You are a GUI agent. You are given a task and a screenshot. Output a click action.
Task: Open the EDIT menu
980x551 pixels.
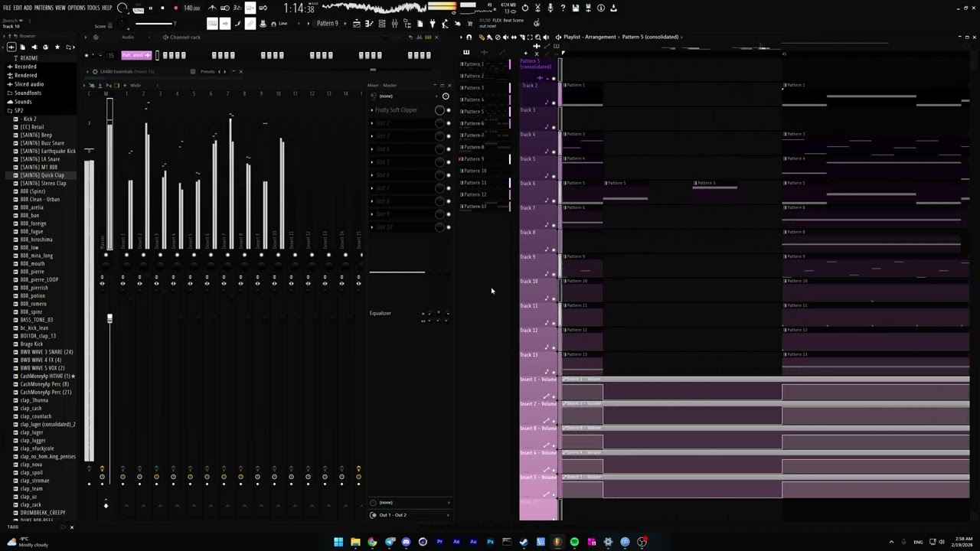(18, 8)
